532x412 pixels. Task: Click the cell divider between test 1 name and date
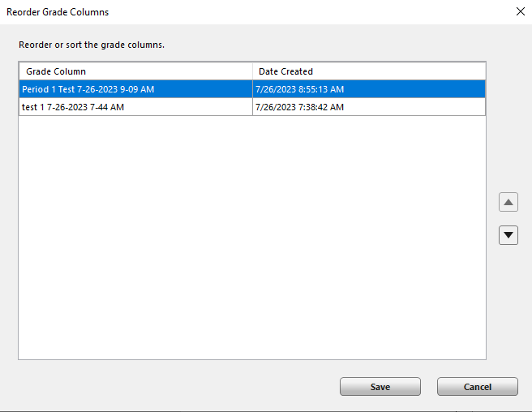(x=252, y=107)
